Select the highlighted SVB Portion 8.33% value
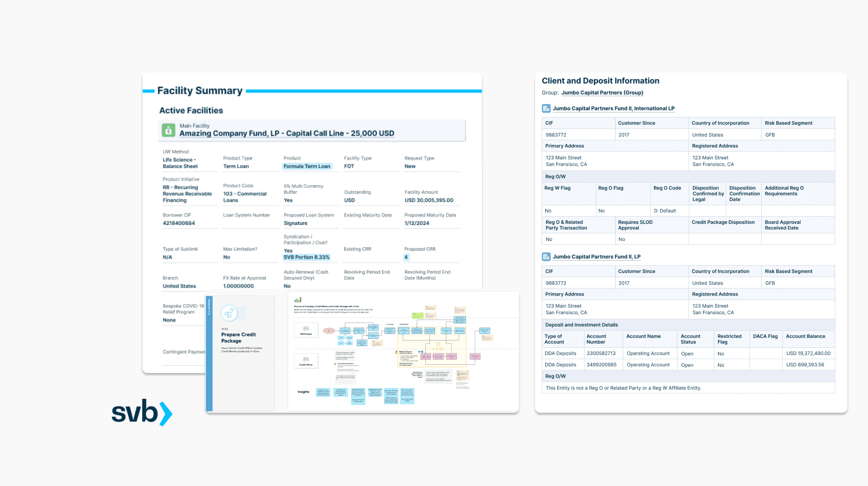Image resolution: width=868 pixels, height=486 pixels. [306, 257]
